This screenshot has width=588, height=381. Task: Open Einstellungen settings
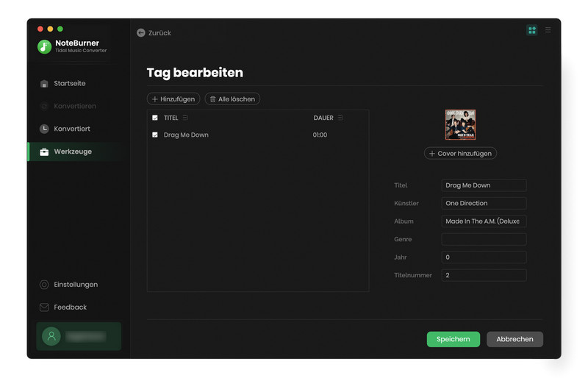click(x=76, y=285)
